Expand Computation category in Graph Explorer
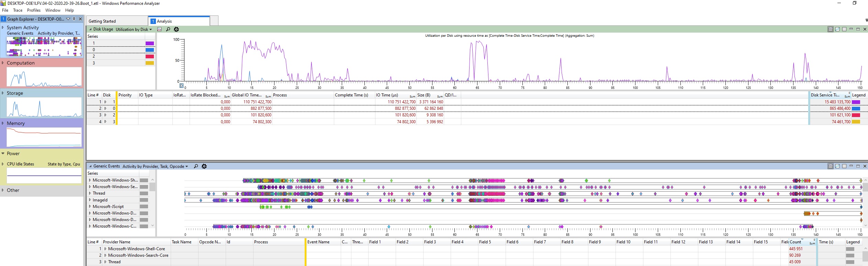The image size is (868, 266). [x=3, y=63]
